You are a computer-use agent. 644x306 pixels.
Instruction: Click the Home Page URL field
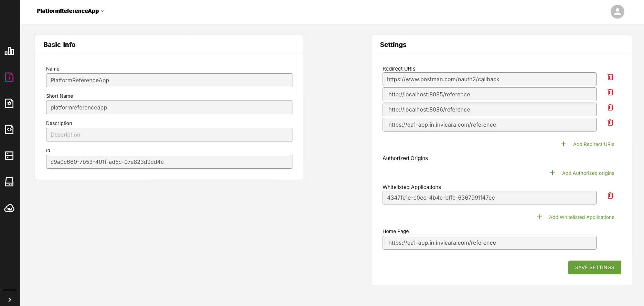489,243
